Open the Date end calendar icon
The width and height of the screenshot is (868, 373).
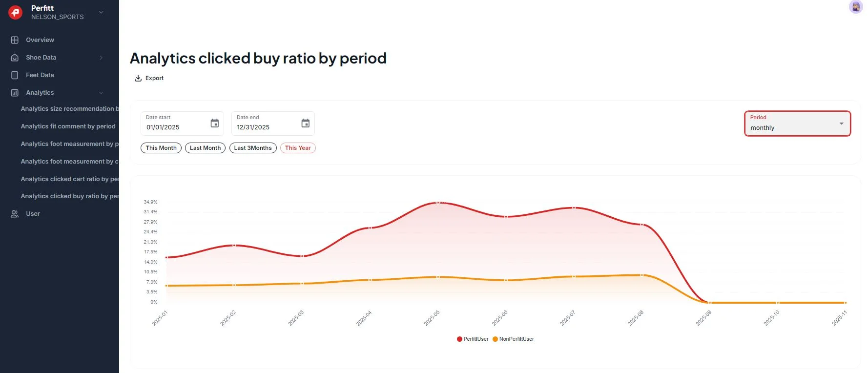305,124
